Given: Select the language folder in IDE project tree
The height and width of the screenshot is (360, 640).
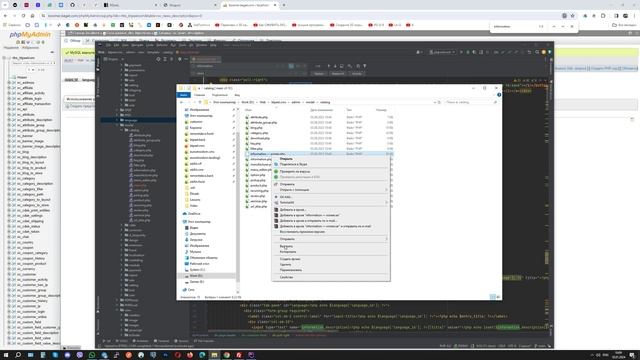Looking at the screenshot, I should (131, 120).
